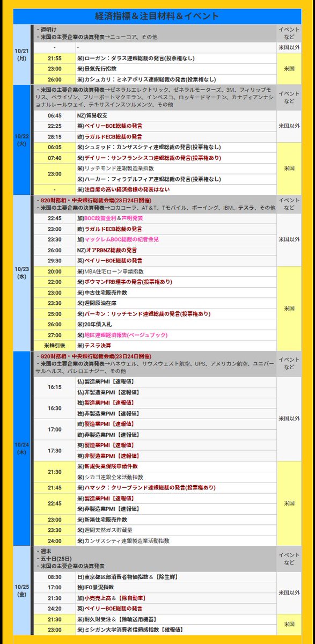Click 注目度の高い経済指標の発表はない row
The image size is (315, 644).
(176, 189)
